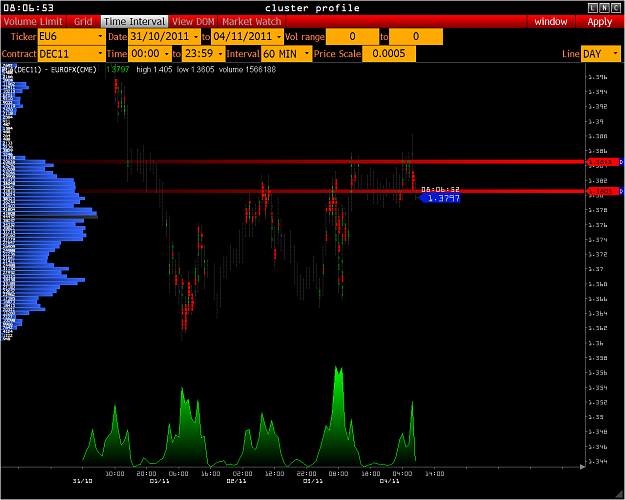The height and width of the screenshot is (500, 625).
Task: Switch to the Grid tab
Action: tap(83, 22)
